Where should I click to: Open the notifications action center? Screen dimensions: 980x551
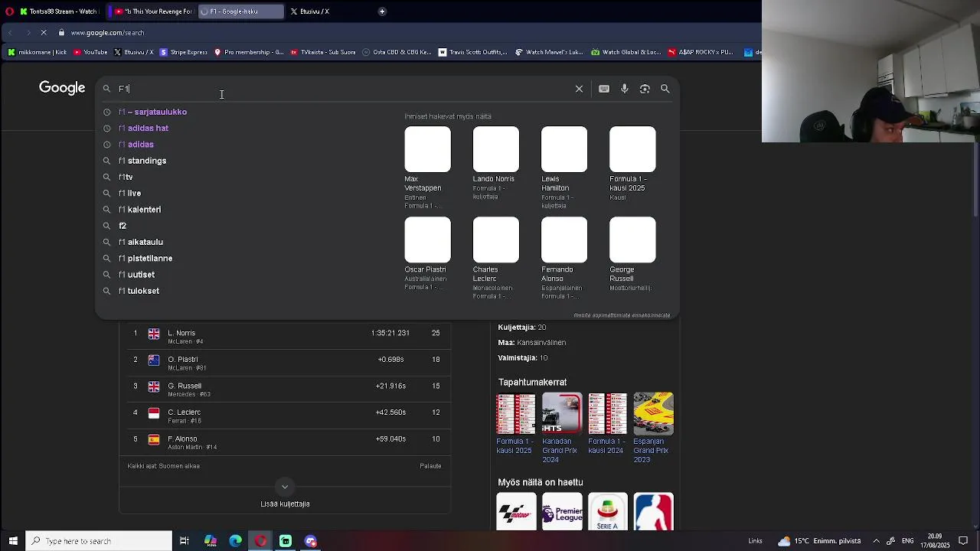pyautogui.click(x=963, y=541)
